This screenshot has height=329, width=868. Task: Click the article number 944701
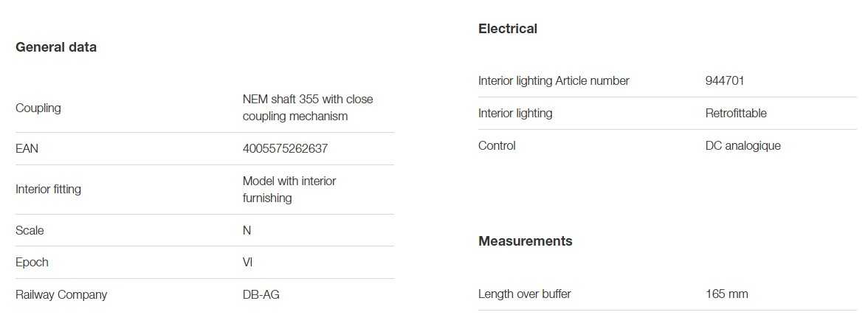tap(725, 81)
